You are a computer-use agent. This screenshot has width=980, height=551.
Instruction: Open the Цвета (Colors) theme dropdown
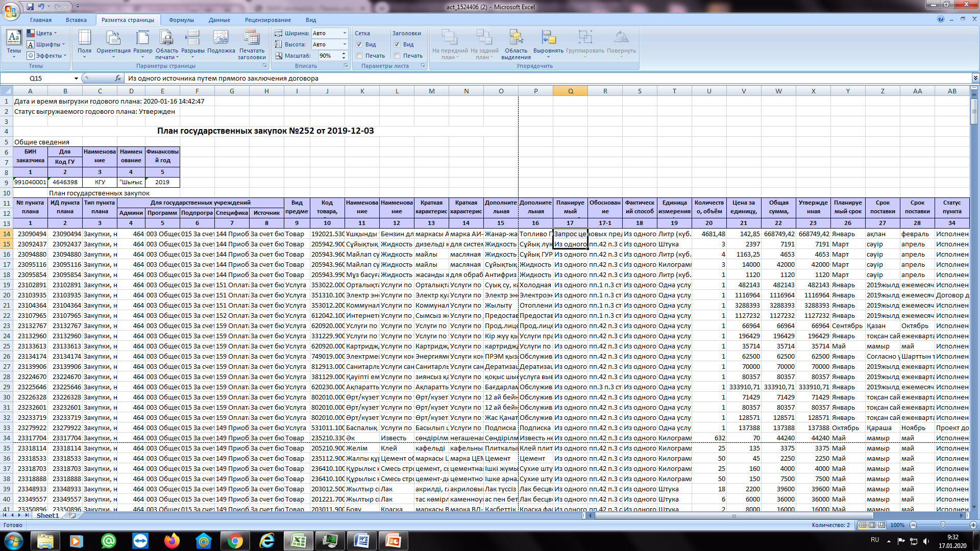click(x=42, y=33)
